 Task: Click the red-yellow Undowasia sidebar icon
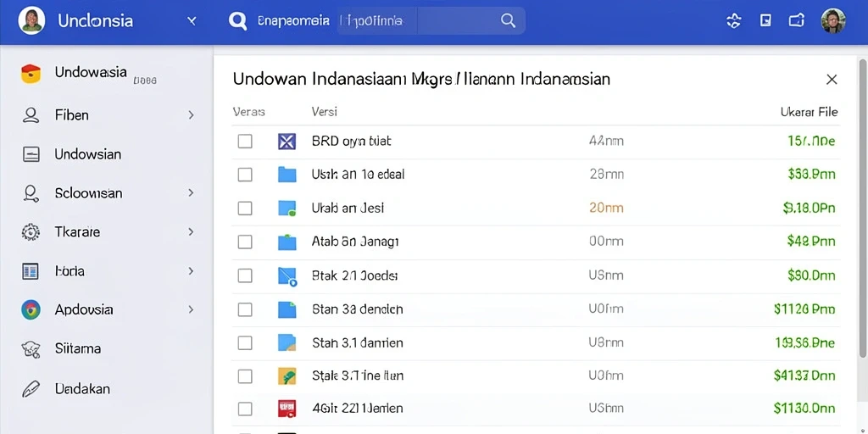(x=31, y=73)
